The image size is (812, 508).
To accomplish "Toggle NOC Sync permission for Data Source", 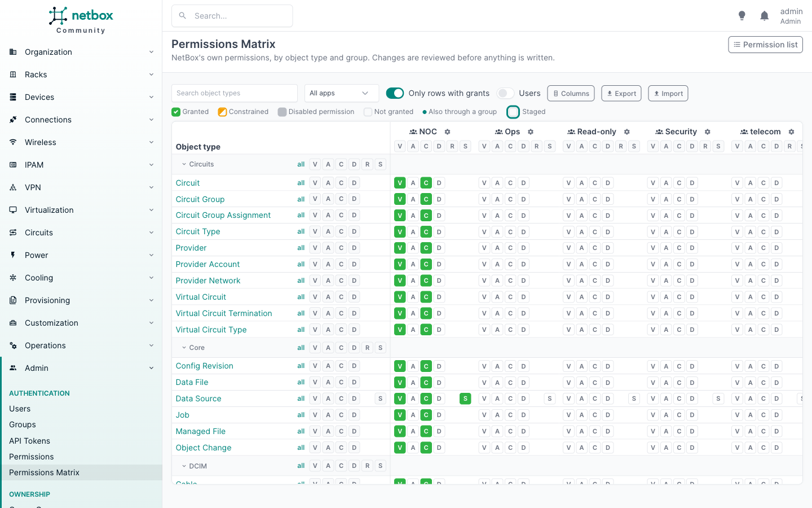I will pyautogui.click(x=465, y=398).
